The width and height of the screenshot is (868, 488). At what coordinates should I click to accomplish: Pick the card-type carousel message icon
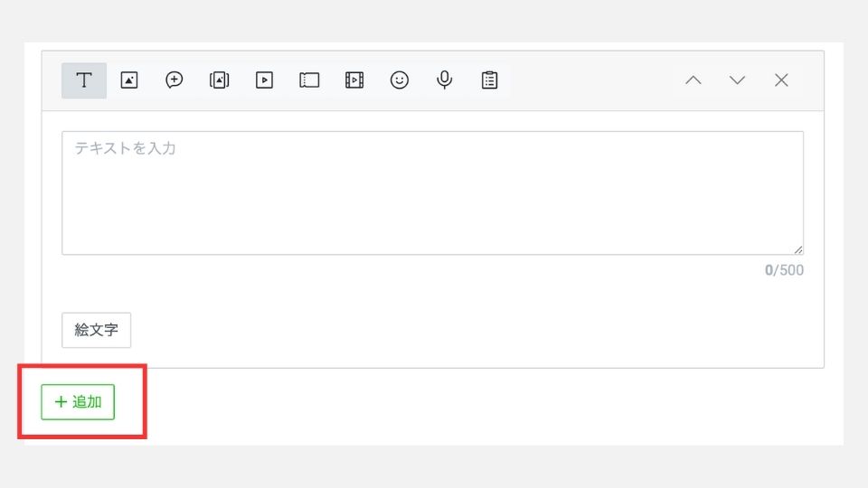[219, 80]
